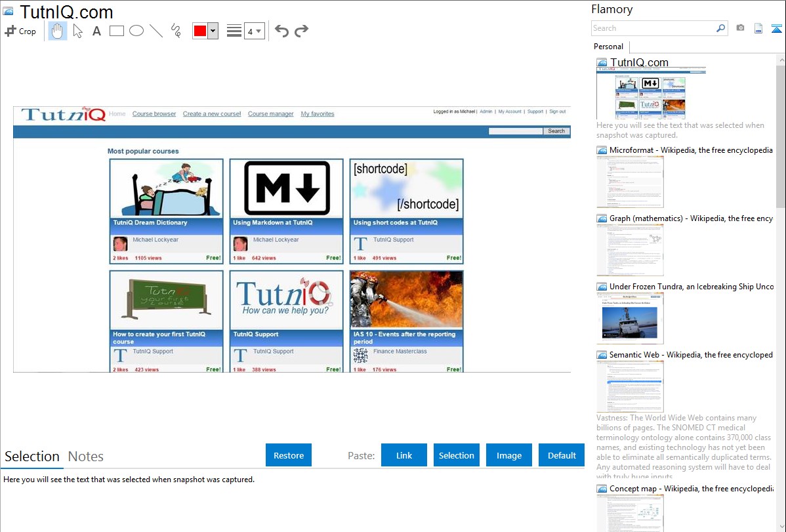
Task: Choose the arrow pointer tool
Action: click(x=77, y=31)
